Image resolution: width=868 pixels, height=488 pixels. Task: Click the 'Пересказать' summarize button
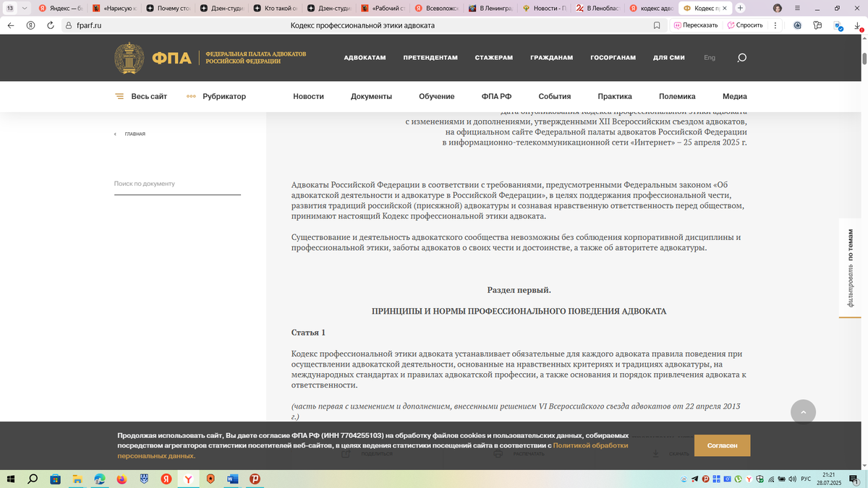[696, 25]
